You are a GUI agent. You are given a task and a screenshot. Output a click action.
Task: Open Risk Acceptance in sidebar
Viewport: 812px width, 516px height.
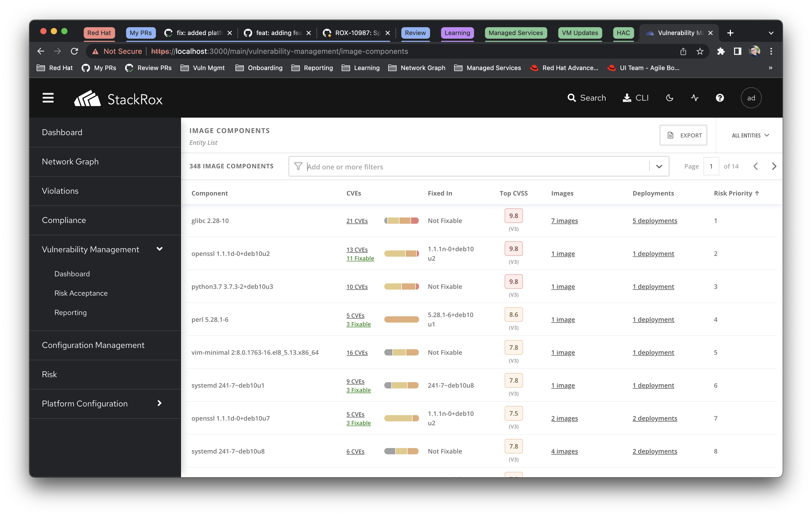(x=81, y=293)
